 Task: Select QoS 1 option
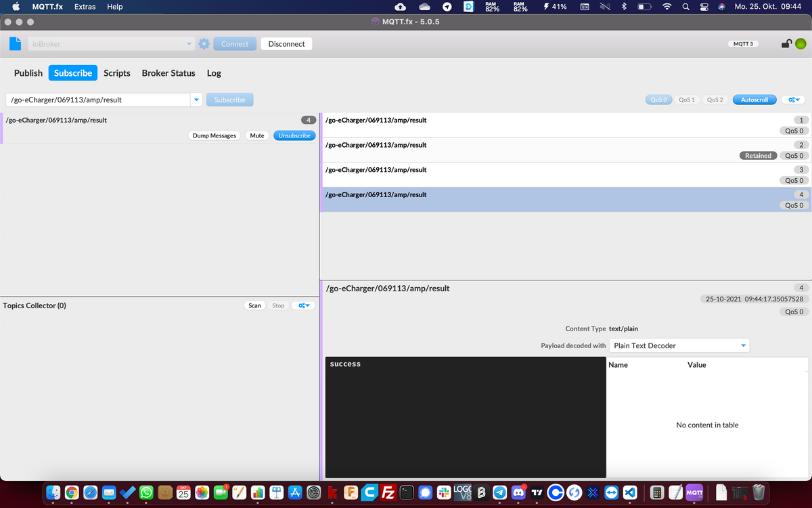(x=687, y=100)
